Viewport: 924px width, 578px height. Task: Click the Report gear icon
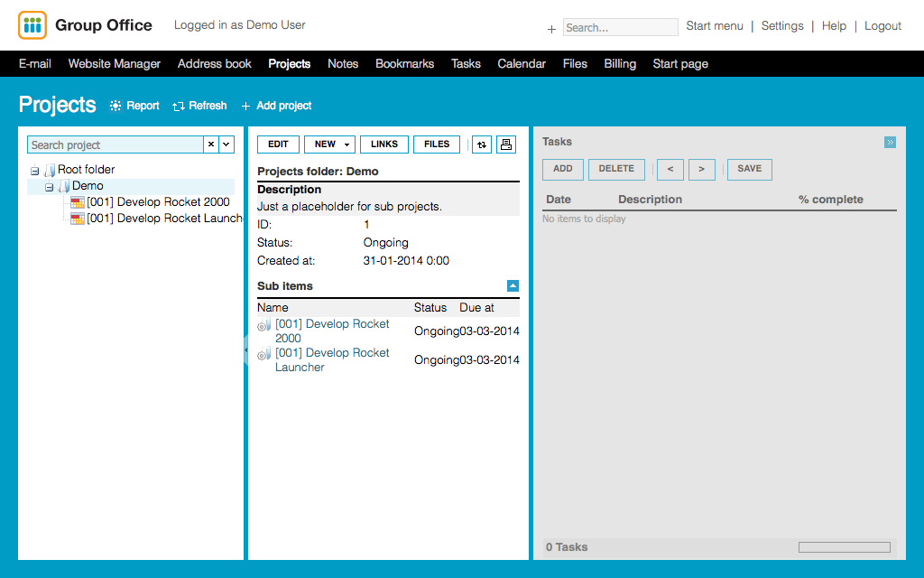115,106
